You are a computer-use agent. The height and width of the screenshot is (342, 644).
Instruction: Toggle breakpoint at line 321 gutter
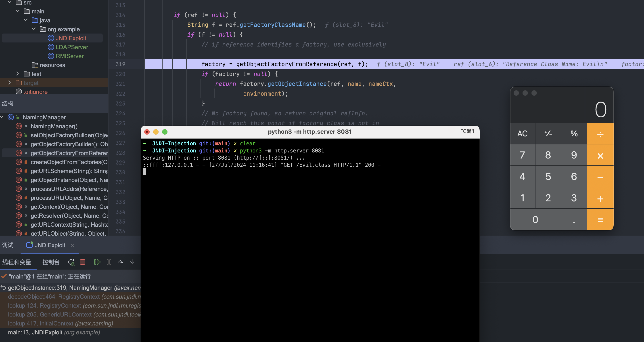pyautogui.click(x=120, y=84)
